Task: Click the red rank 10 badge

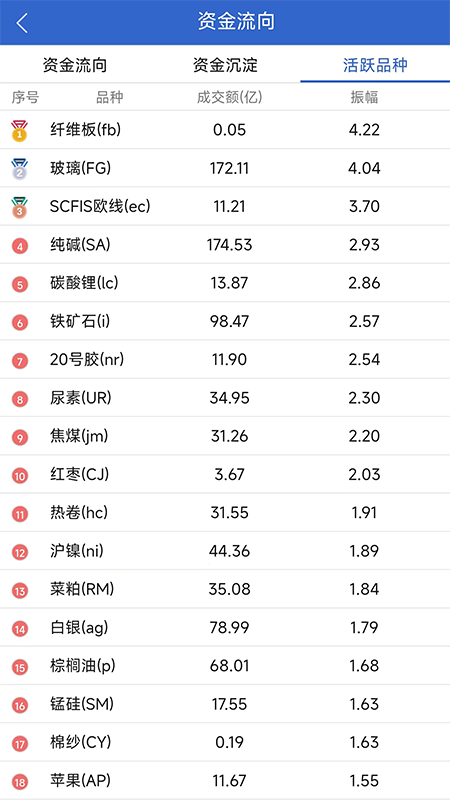Action: tap(20, 476)
